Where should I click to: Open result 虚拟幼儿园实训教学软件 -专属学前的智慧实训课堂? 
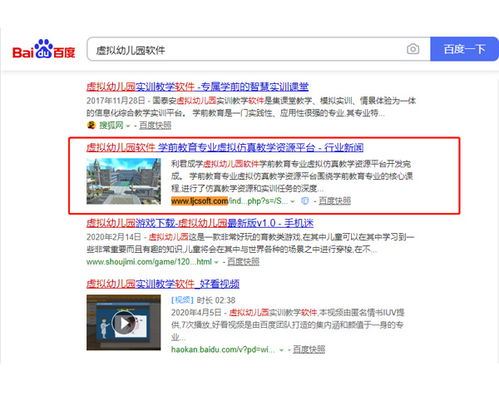(197, 87)
